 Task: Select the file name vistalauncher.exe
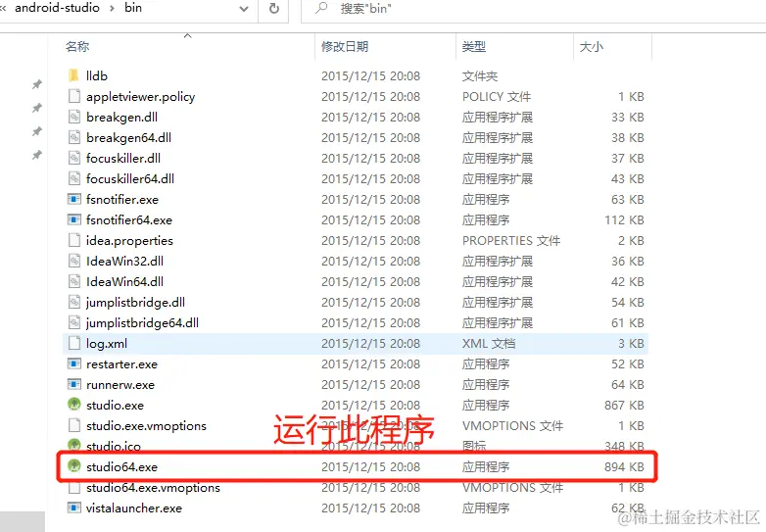tap(134, 508)
